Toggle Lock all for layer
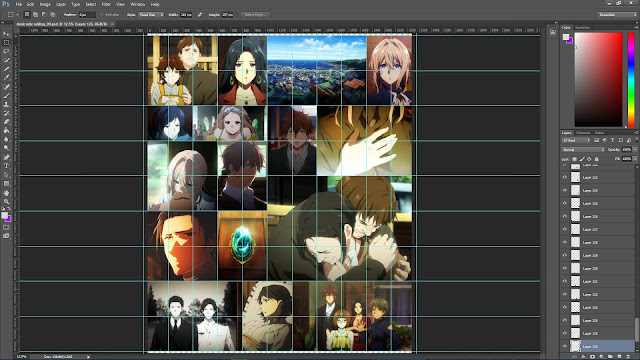 597,159
